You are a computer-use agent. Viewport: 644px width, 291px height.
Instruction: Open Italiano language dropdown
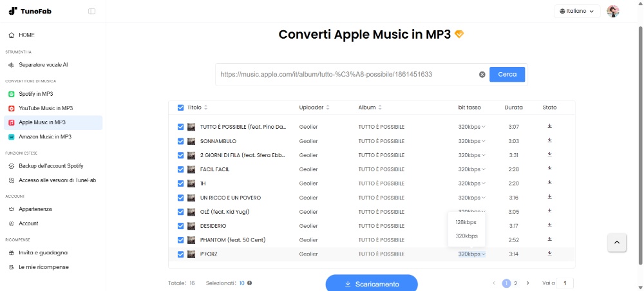pos(577,11)
